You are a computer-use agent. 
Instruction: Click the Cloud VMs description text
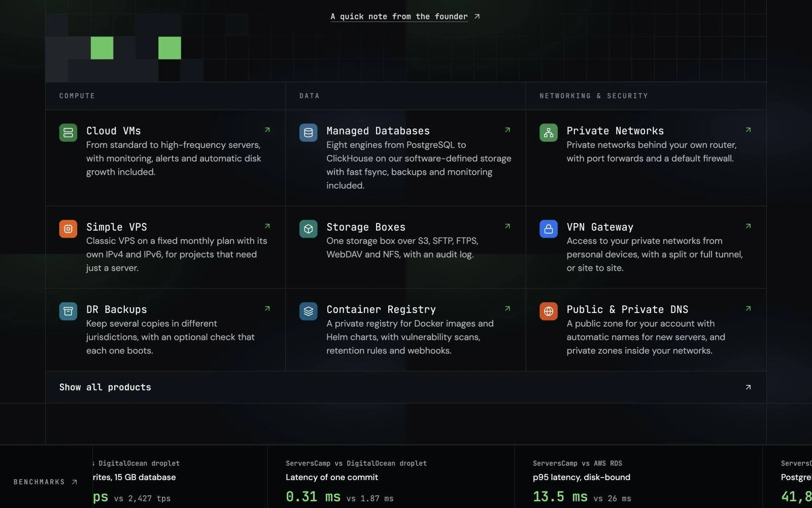pos(174,158)
